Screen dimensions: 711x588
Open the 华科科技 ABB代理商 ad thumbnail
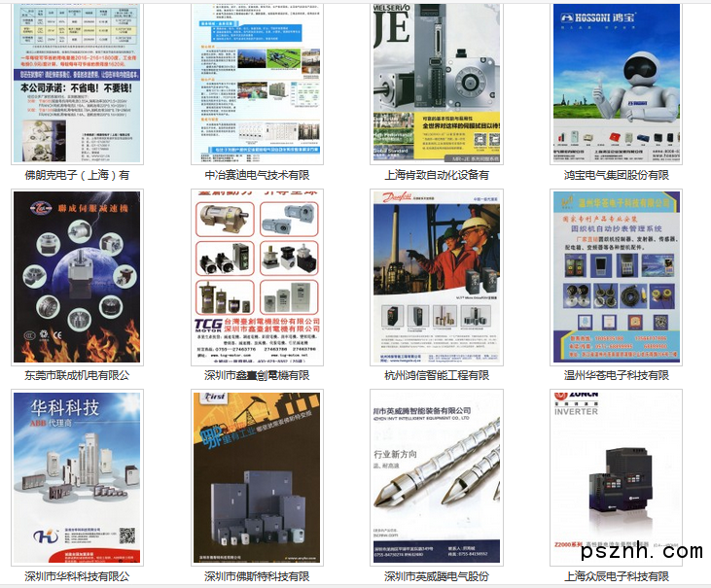[77, 477]
